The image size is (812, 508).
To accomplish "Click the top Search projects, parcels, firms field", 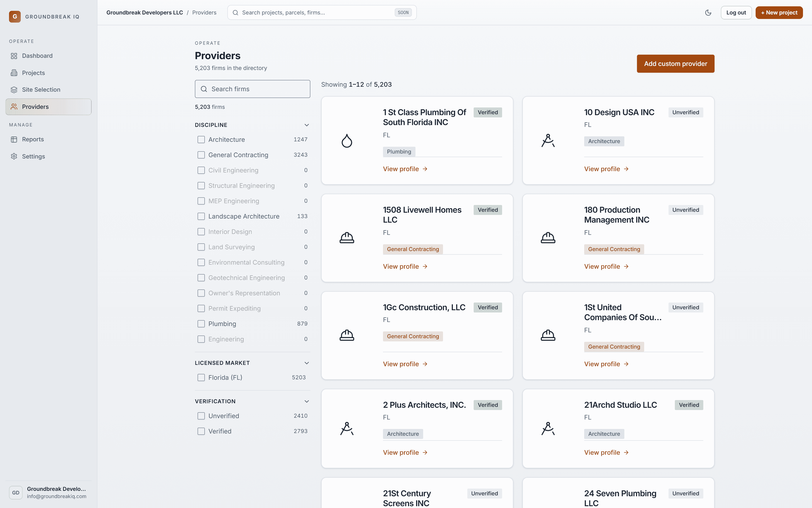I will (x=322, y=13).
